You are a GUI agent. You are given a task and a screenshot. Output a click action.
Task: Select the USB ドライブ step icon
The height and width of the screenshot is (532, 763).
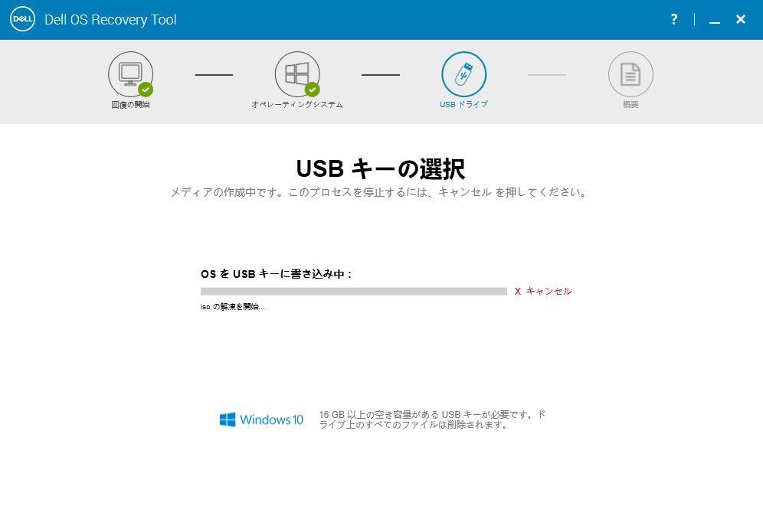point(463,74)
